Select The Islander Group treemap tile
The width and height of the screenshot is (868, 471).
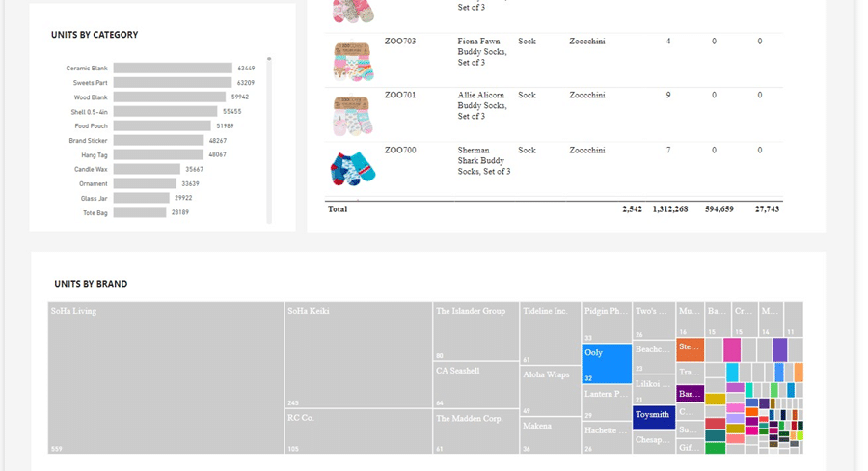476,331
